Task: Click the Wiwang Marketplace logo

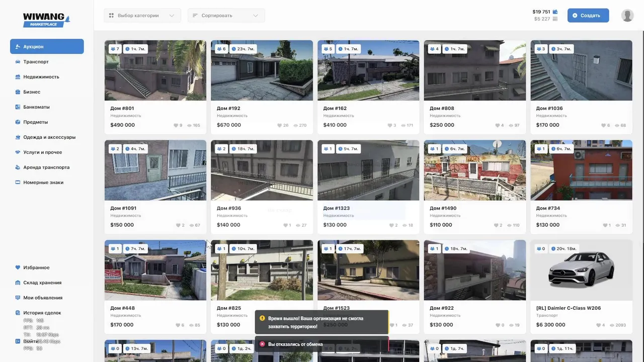Action: 46,21
